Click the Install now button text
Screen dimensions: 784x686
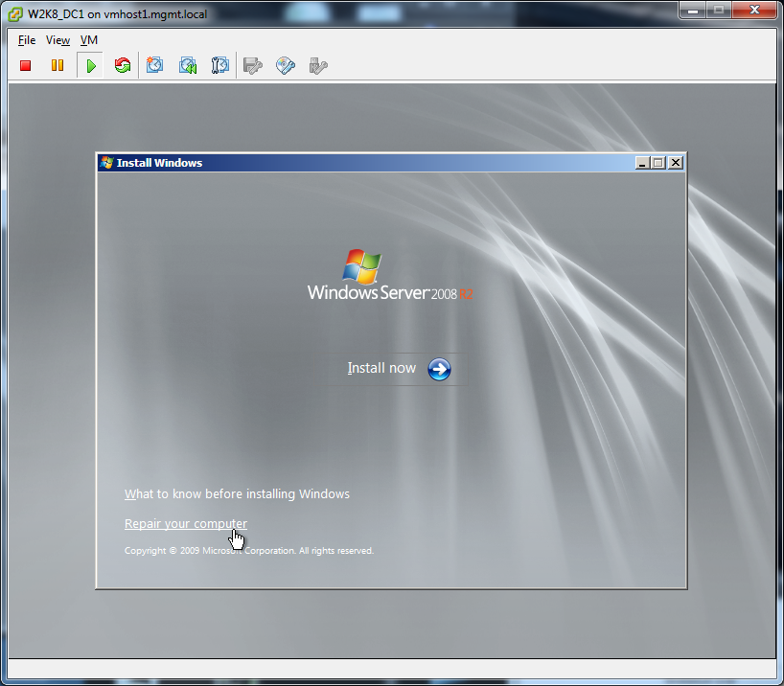(381, 368)
